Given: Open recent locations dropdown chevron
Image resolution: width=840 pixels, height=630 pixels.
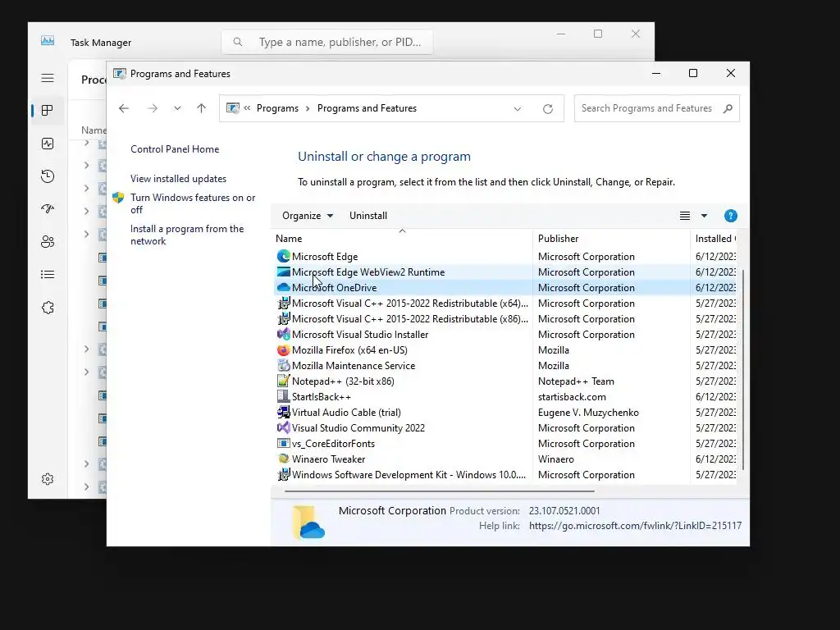Looking at the screenshot, I should [x=177, y=108].
